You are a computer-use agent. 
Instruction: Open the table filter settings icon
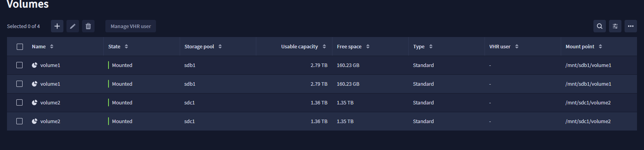[615, 26]
